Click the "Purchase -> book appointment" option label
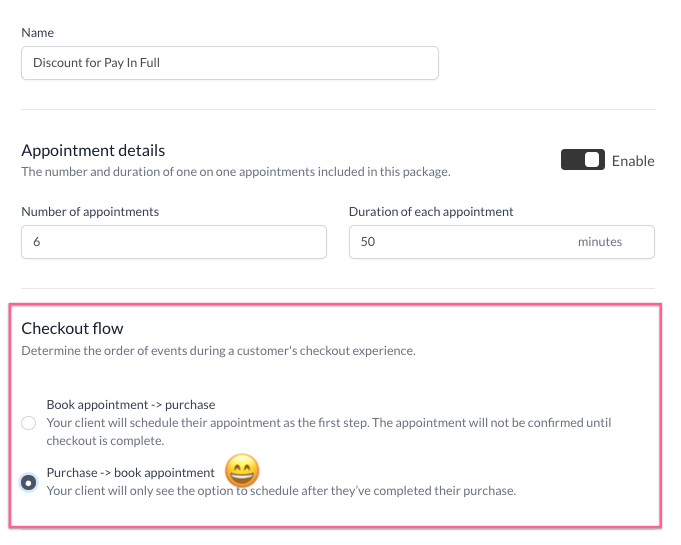The image size is (681, 545). coord(131,473)
